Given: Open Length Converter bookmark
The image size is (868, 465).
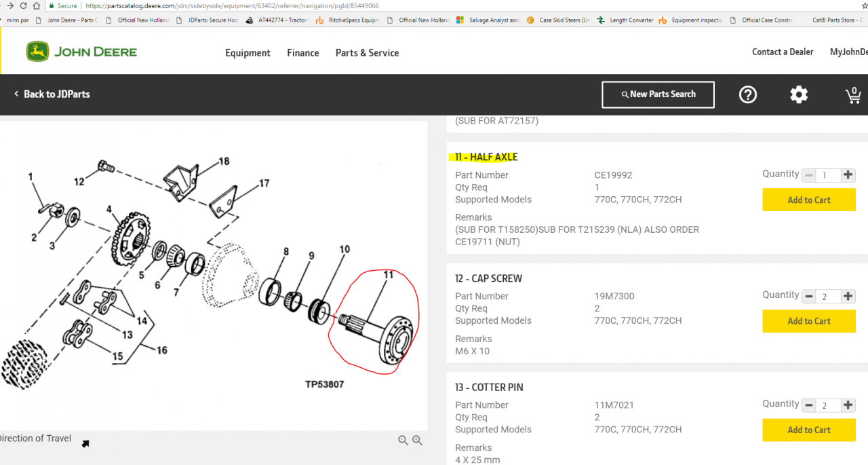Looking at the screenshot, I should [625, 20].
